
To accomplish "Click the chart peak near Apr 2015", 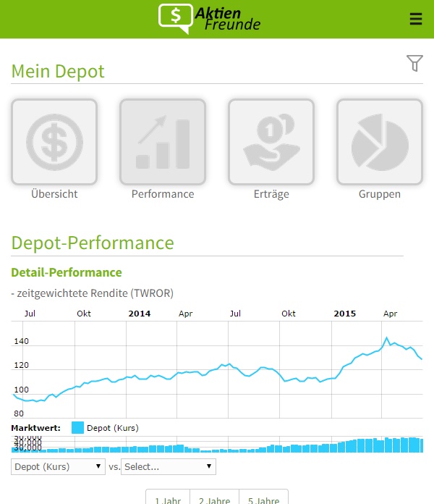I will [x=386, y=338].
